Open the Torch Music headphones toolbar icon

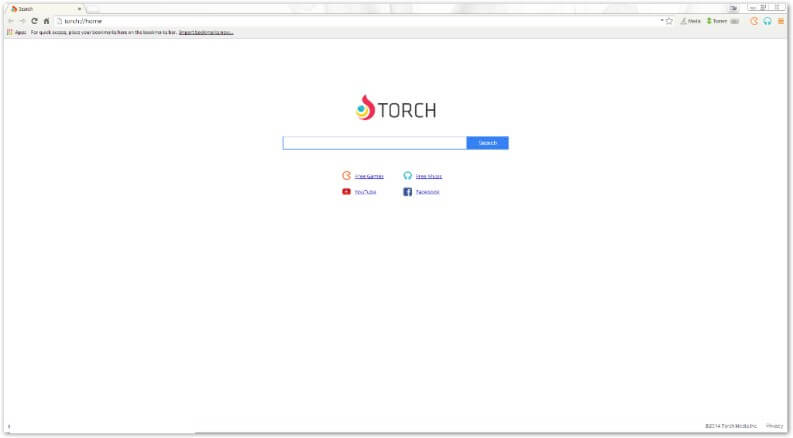coord(768,21)
